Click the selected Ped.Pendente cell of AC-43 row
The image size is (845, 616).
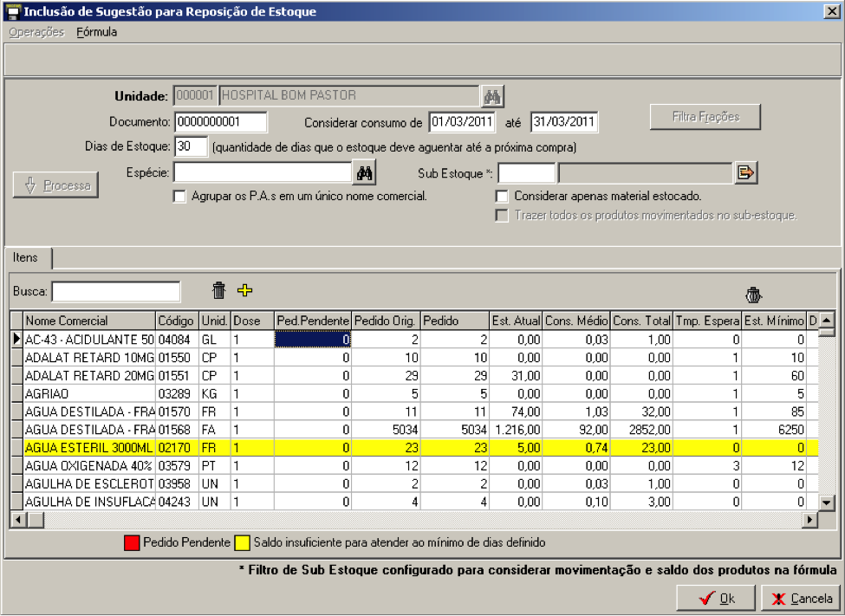[x=313, y=340]
